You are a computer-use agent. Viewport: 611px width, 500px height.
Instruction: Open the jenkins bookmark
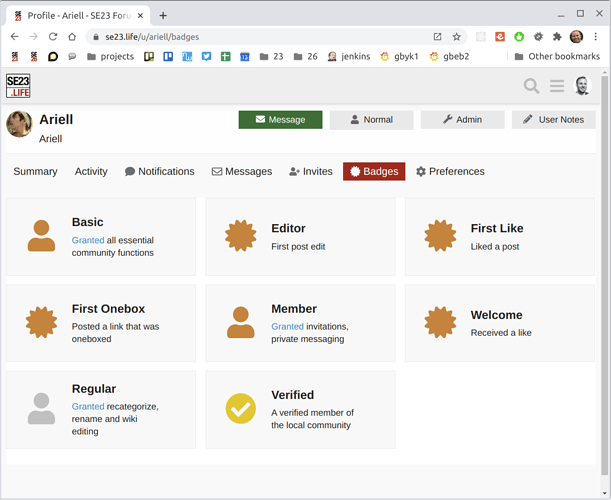[x=349, y=57]
